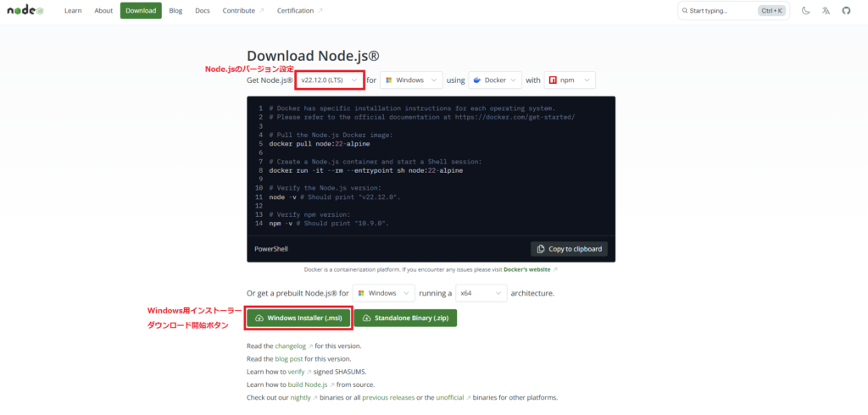Open the language translation icon
The width and height of the screenshot is (868, 415).
click(x=826, y=10)
